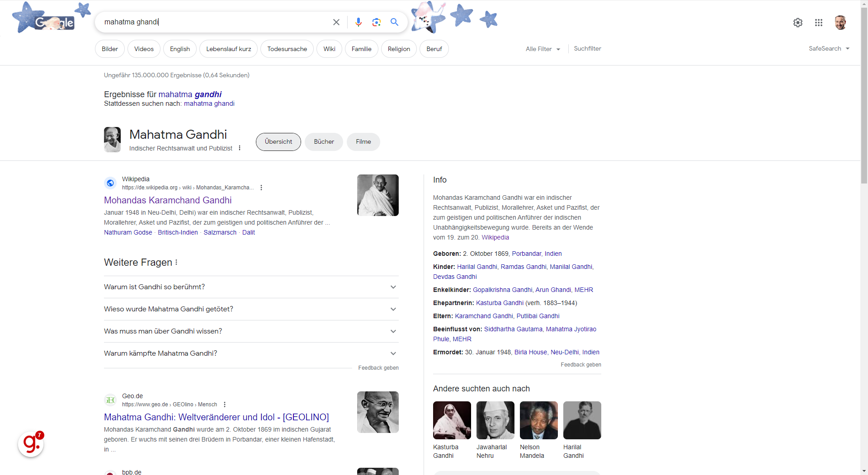The width and height of the screenshot is (868, 475).
Task: Select the Familie filter chip
Action: coord(362,49)
